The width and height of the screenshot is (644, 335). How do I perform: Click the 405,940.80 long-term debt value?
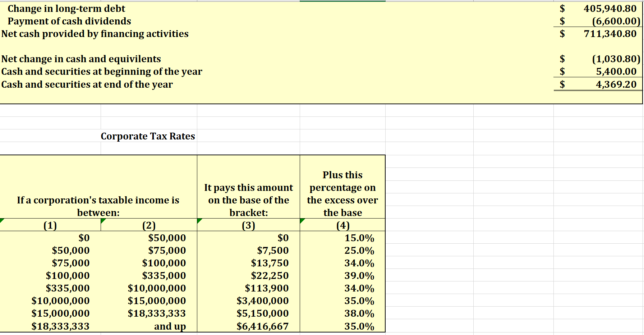point(610,9)
